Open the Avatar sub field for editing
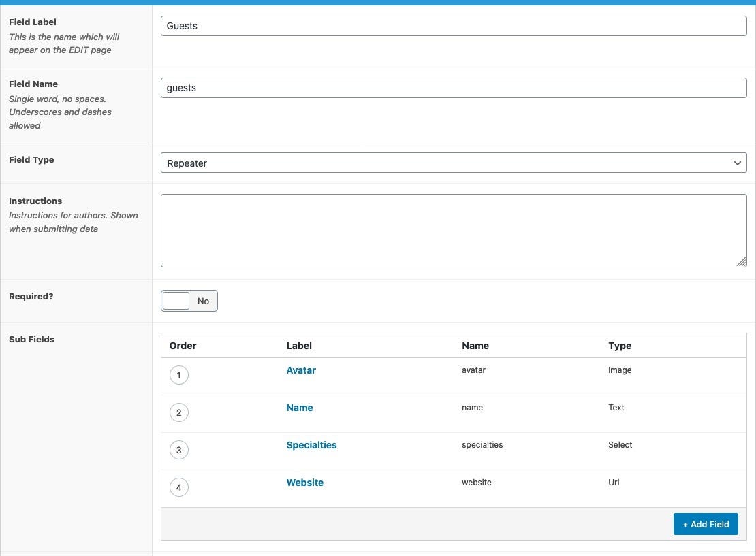 [301, 370]
